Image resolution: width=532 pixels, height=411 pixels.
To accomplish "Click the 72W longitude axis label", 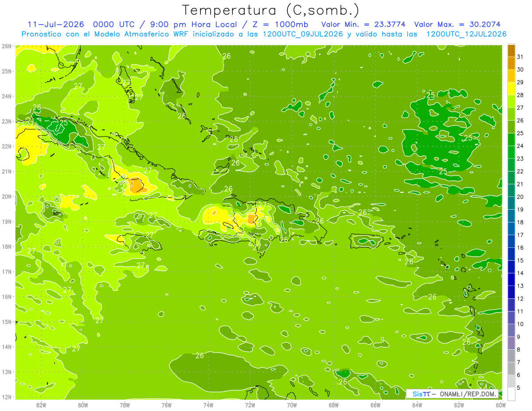I will coord(250,405).
